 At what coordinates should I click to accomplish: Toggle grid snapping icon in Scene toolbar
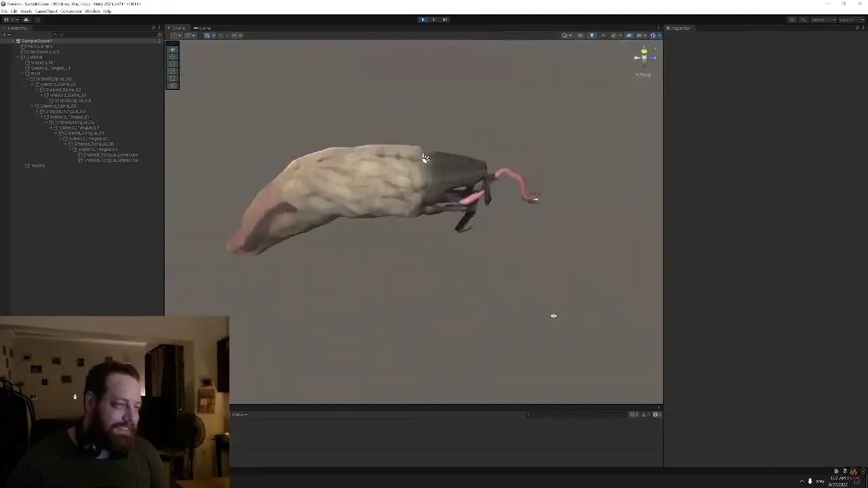pos(222,35)
